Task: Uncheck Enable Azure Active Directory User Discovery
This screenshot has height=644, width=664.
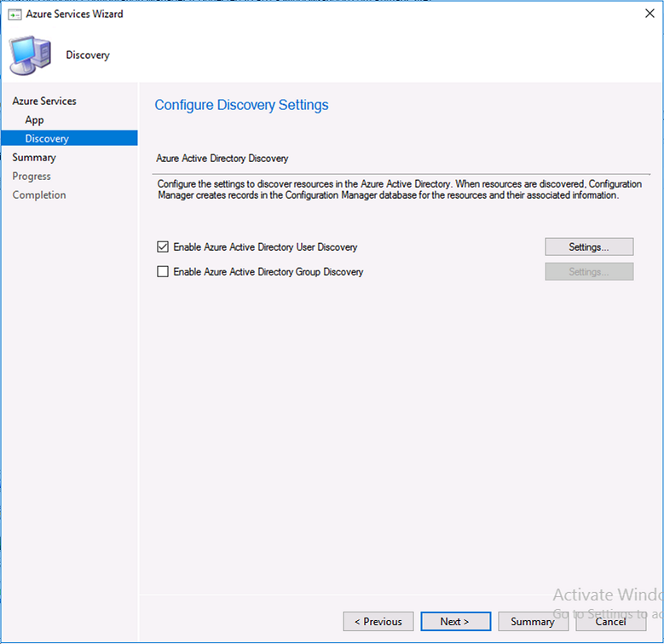Action: coord(163,247)
